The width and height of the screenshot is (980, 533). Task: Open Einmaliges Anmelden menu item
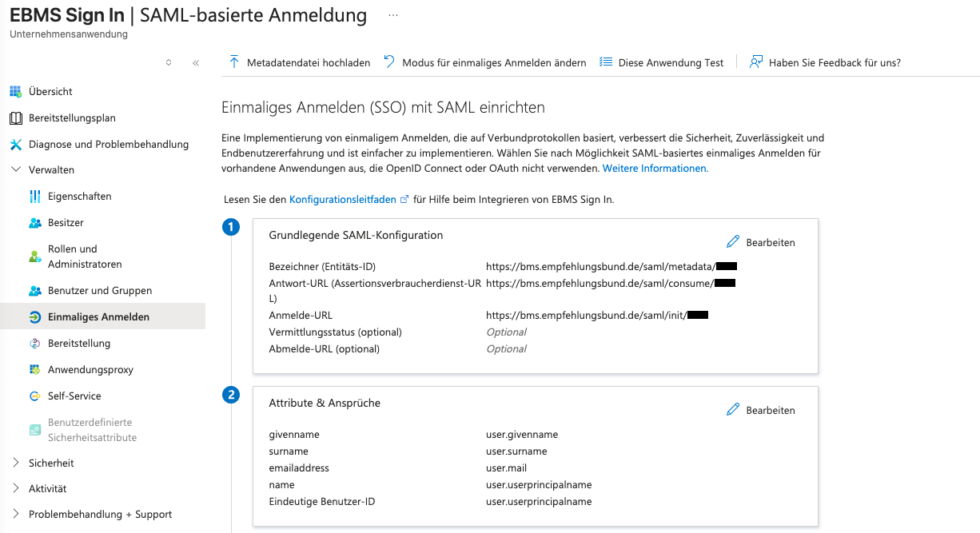98,317
